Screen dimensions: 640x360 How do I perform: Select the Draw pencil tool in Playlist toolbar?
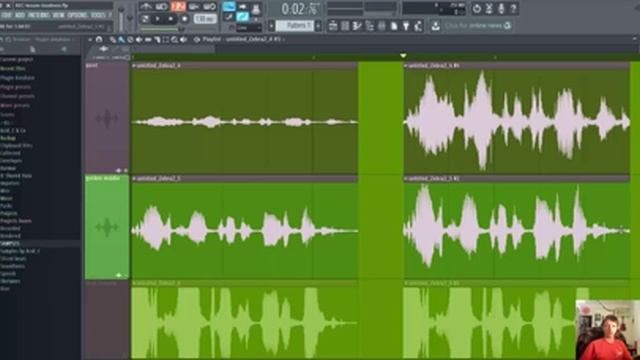[x=112, y=40]
